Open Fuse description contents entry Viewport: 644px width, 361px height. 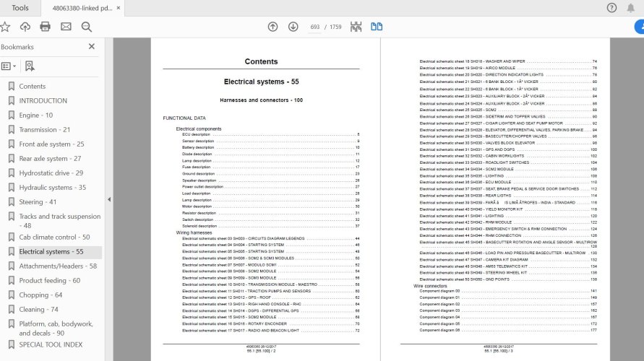tap(270, 167)
